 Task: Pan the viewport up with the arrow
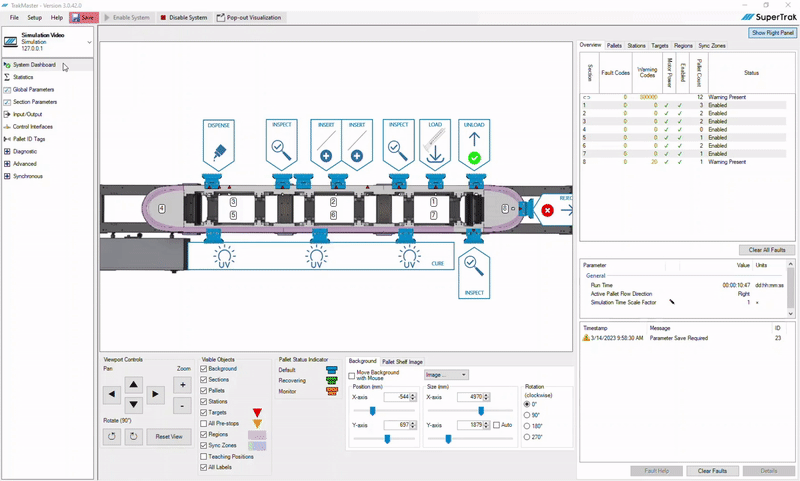(134, 384)
